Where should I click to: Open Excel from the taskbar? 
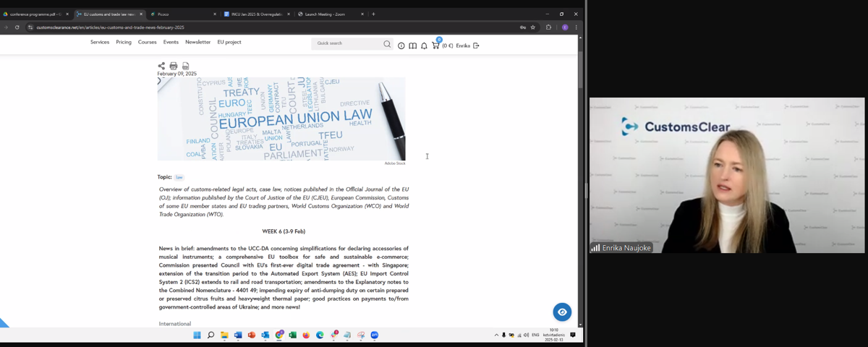pyautogui.click(x=293, y=335)
